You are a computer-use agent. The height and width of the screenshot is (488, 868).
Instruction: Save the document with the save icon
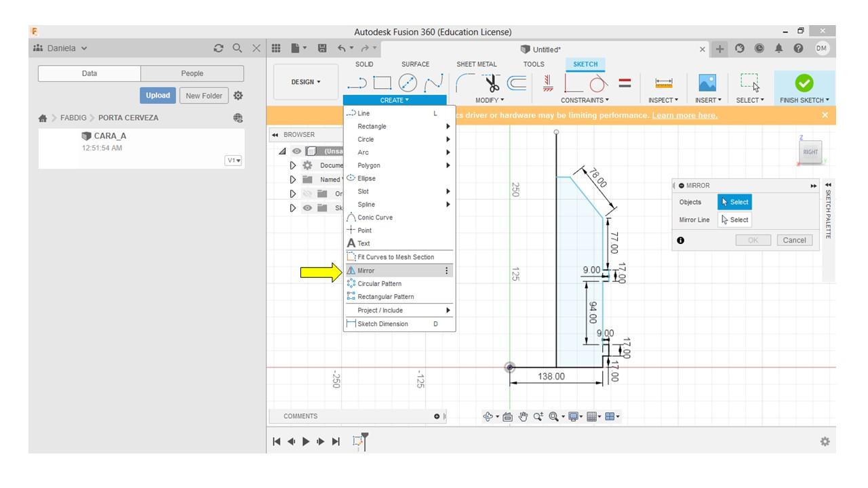322,48
